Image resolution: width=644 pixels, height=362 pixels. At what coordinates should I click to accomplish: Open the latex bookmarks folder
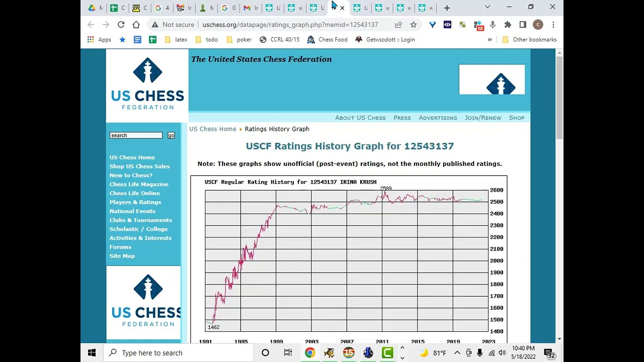[175, 40]
